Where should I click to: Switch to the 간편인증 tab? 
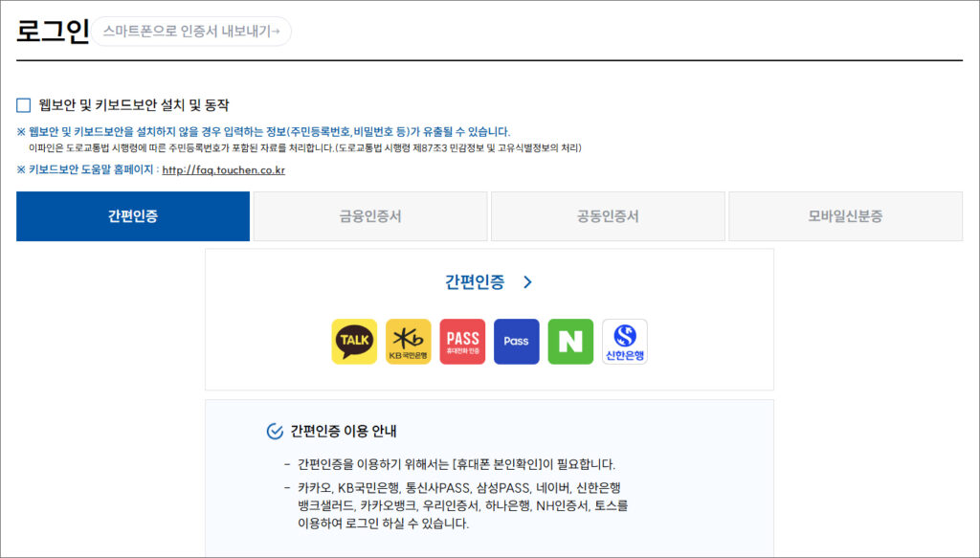tap(133, 216)
